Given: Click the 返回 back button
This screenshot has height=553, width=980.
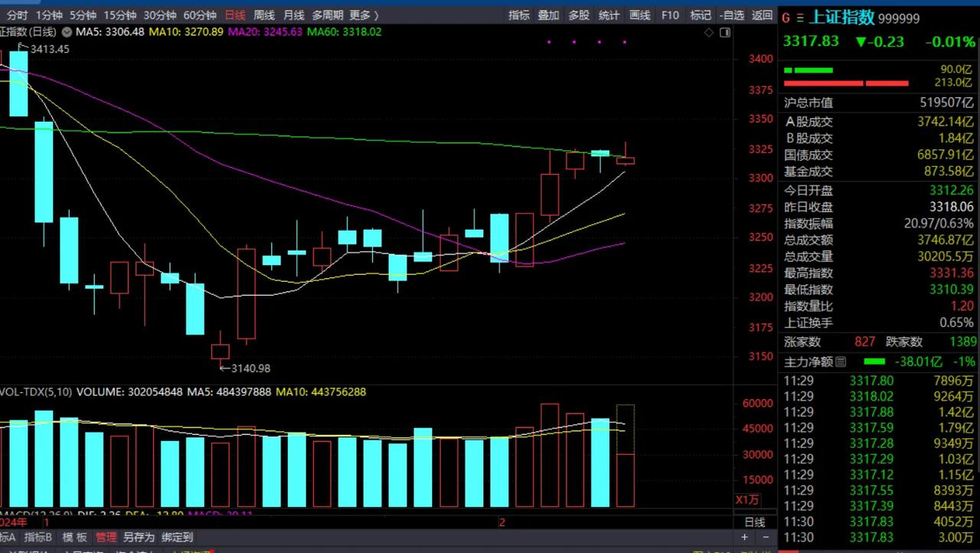Looking at the screenshot, I should (x=763, y=15).
